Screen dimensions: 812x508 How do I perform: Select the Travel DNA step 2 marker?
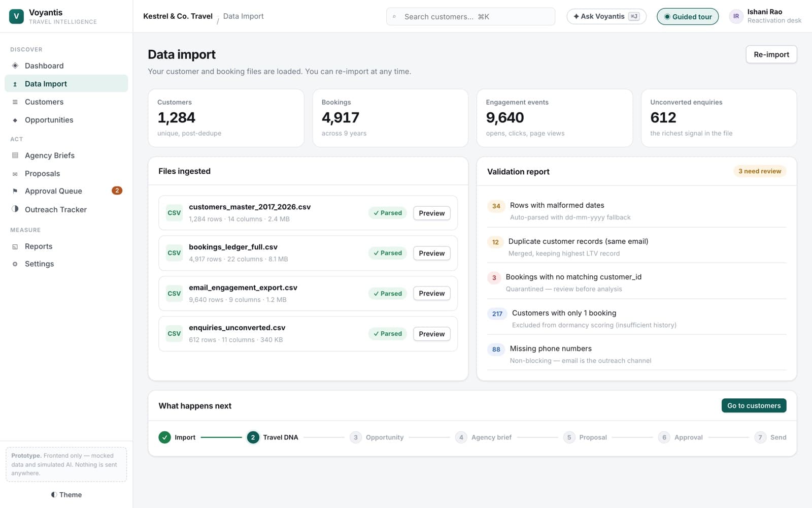click(x=253, y=437)
